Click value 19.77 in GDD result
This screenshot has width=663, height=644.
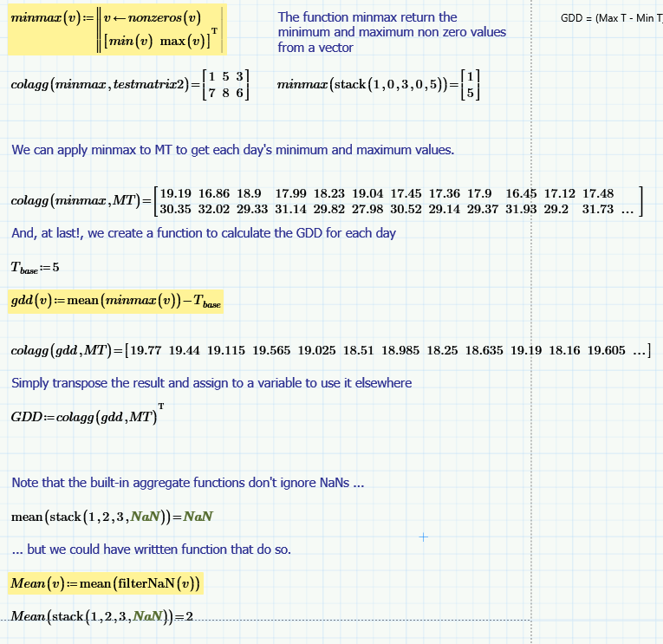(146, 350)
